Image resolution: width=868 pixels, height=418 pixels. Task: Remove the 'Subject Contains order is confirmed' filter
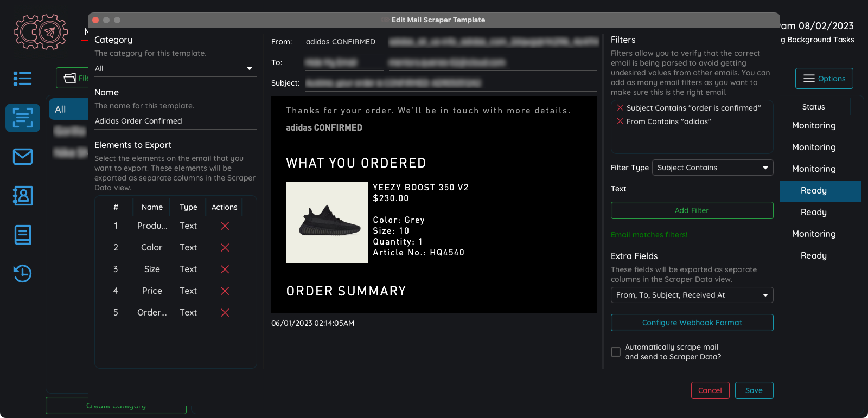click(x=620, y=108)
